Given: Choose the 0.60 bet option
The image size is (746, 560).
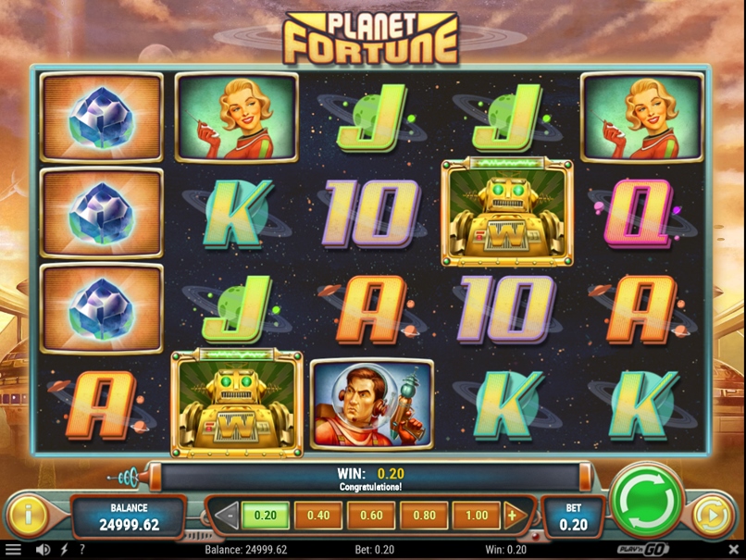Looking at the screenshot, I should (371, 516).
